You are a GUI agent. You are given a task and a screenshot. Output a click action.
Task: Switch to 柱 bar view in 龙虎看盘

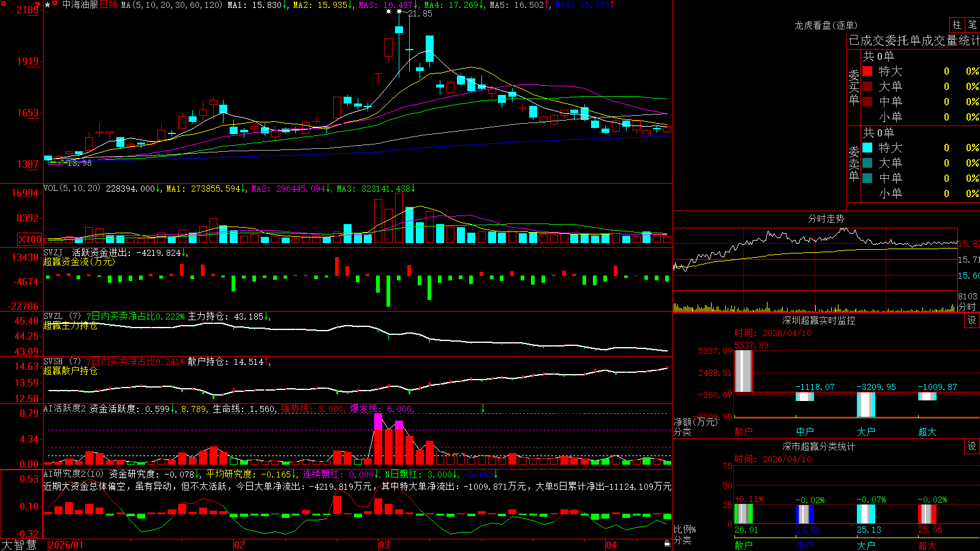coord(957,24)
